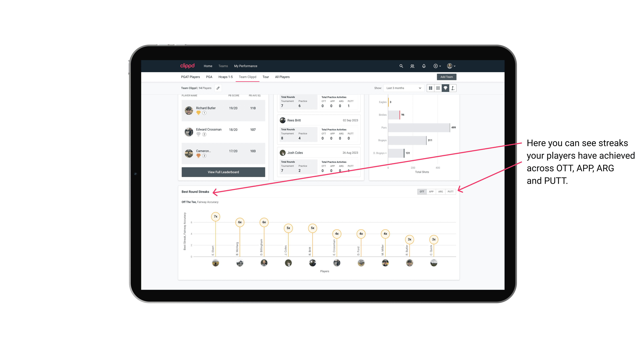This screenshot has height=346, width=644.
Task: Open the Last 3 months dropdown
Action: 403,88
